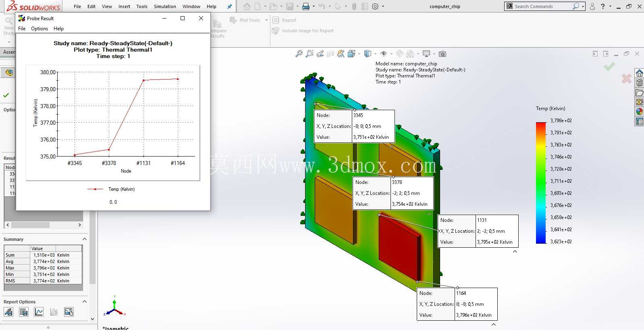Click the #1131 data point on the graph
644x330 pixels.
143,80
